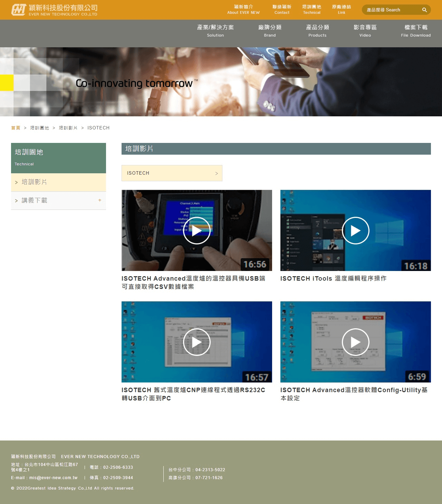This screenshot has width=442, height=504.
Task: Click the 首頁 breadcrumb link
Action: point(16,128)
